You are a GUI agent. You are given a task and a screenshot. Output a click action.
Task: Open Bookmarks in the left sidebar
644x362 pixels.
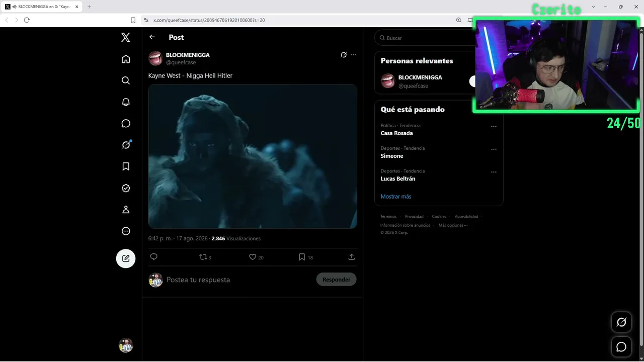tap(126, 166)
